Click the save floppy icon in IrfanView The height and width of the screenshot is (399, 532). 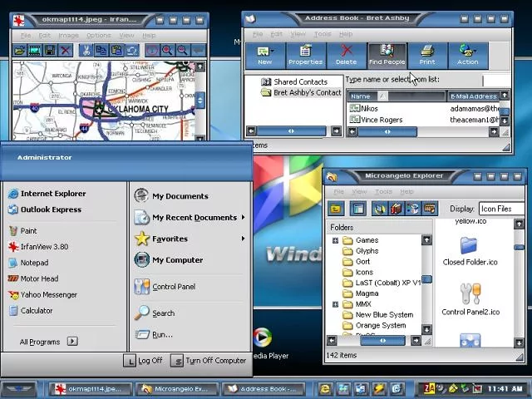(x=50, y=51)
